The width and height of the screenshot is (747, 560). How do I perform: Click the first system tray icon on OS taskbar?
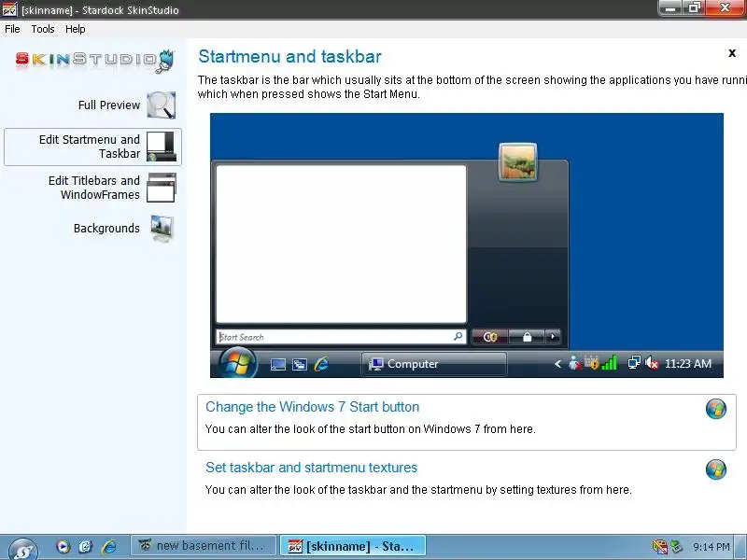point(660,546)
